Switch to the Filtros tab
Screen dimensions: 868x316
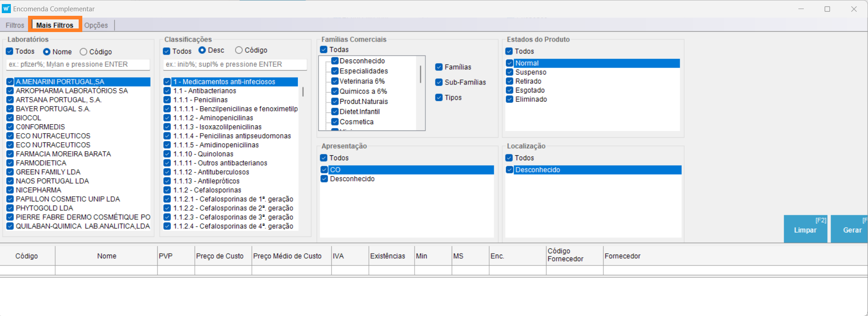(x=15, y=25)
